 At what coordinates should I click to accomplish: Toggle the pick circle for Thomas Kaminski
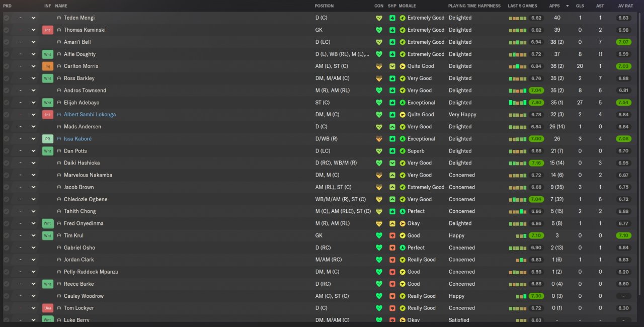(x=6, y=30)
